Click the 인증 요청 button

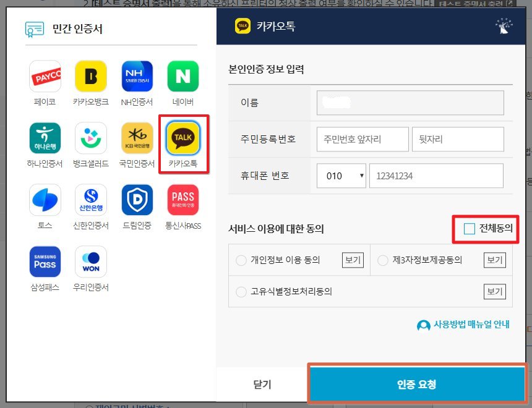click(418, 384)
